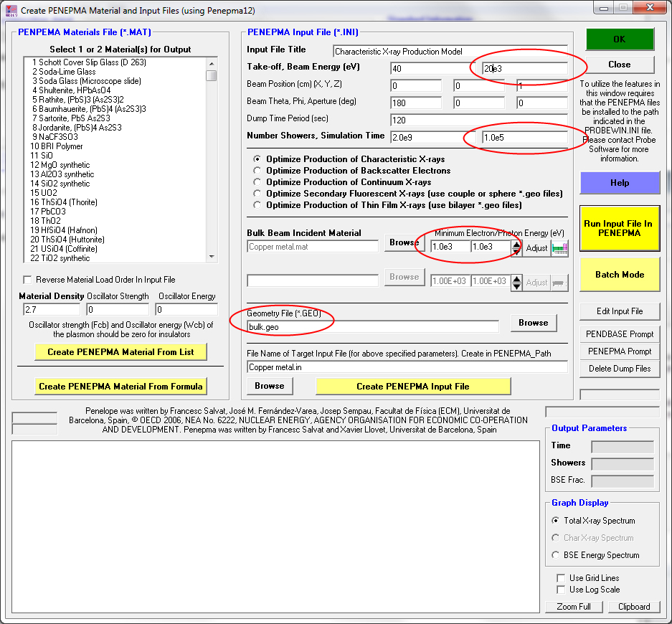Select Optimize Production of Continuum X-rays option
Image resolution: width=672 pixels, height=624 pixels.
coord(258,182)
